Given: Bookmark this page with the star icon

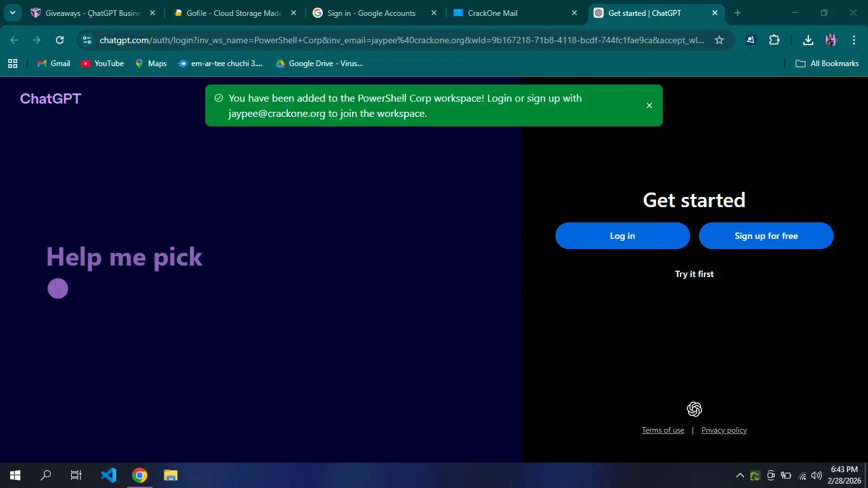Looking at the screenshot, I should point(719,40).
